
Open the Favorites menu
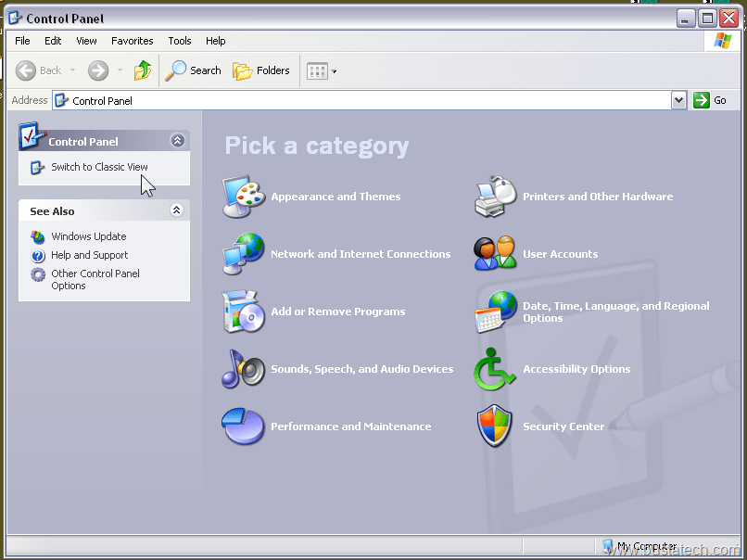pyautogui.click(x=132, y=41)
